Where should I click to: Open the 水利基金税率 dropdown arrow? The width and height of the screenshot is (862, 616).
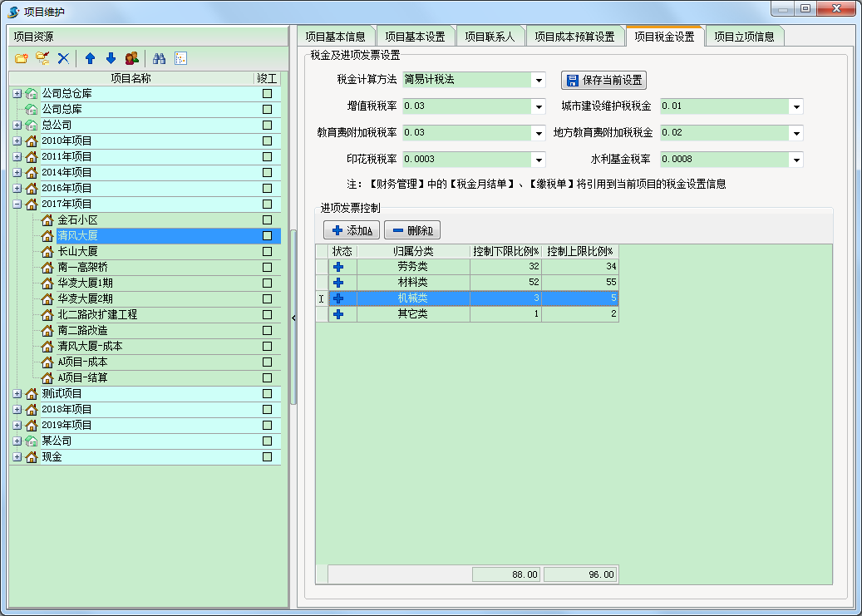(x=796, y=160)
